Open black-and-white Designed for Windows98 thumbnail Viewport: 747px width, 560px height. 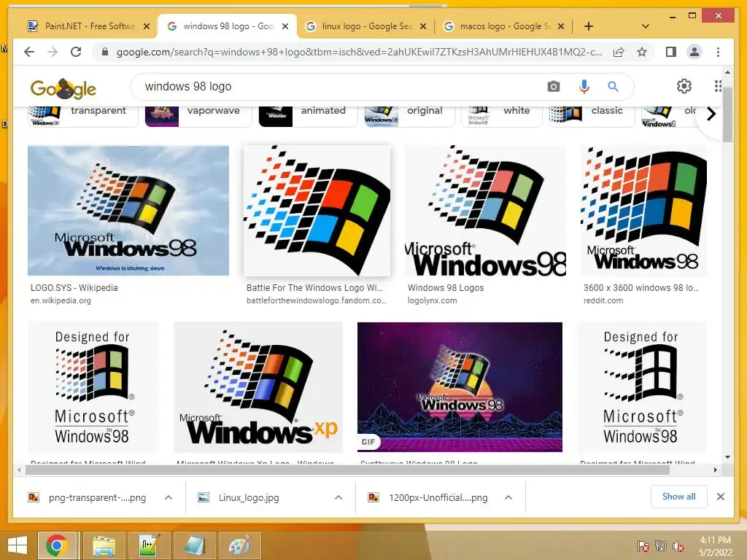(642, 387)
